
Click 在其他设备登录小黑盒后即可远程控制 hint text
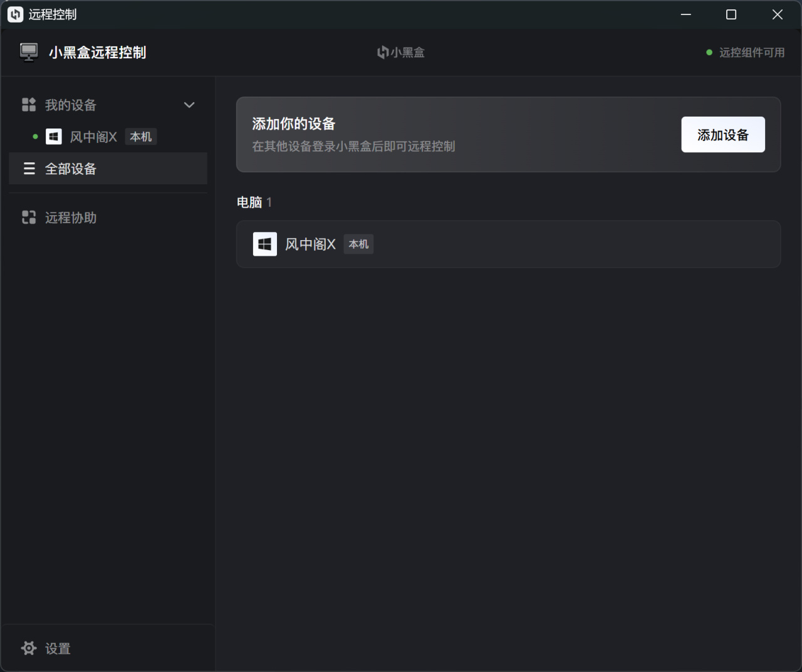pyautogui.click(x=353, y=147)
